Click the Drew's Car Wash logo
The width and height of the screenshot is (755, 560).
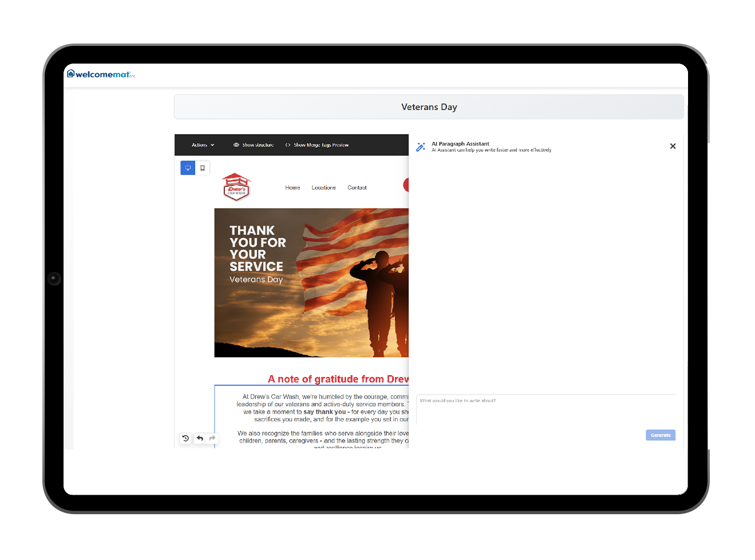[x=236, y=187]
